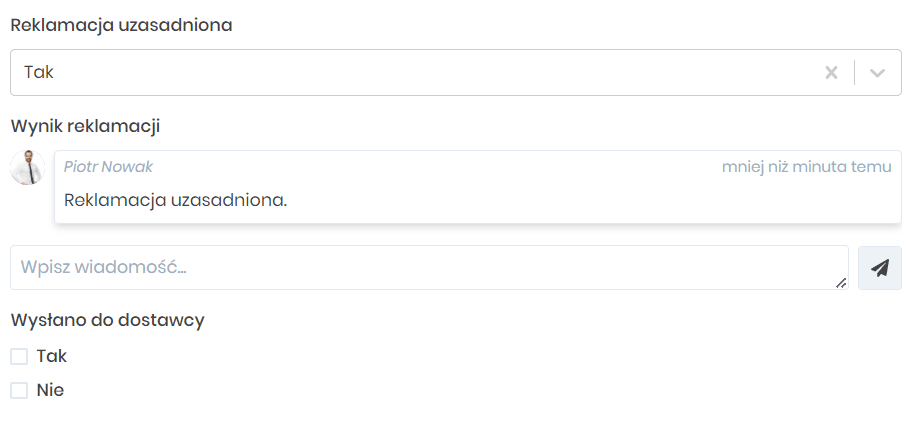Screen dimensions: 910x421
Task: Click the Reklamacja uzasadniona field label
Action: tap(121, 25)
